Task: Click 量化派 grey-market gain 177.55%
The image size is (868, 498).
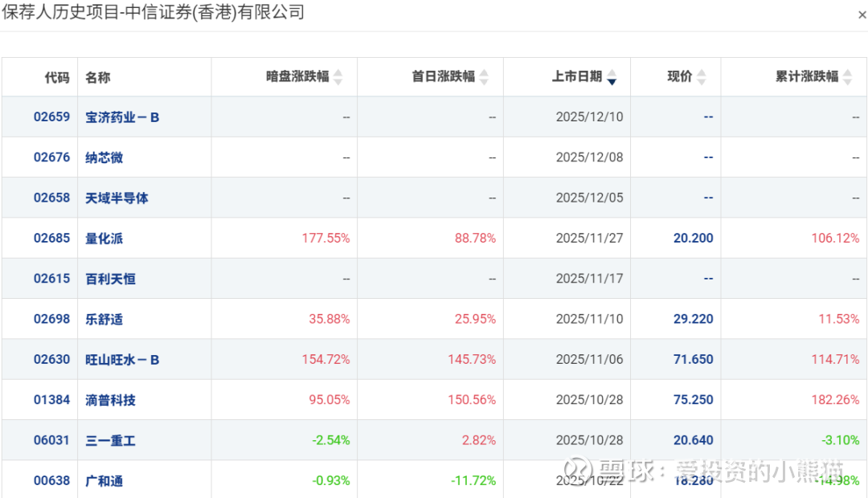Action: click(x=325, y=238)
